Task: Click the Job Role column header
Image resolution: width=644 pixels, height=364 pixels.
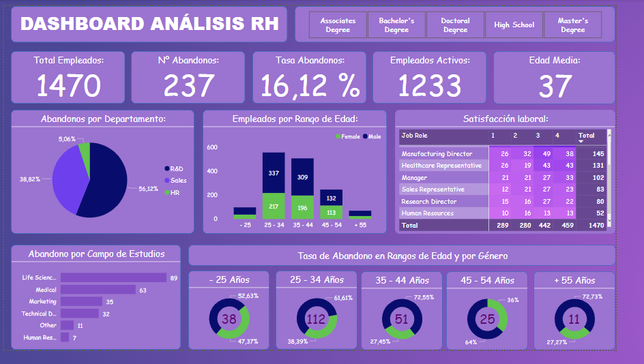Action: click(414, 136)
